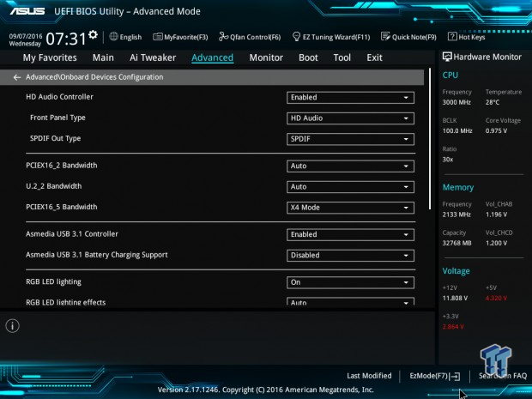Open the SPDIF Out Type dropdown
The width and height of the screenshot is (532, 399).
pos(350,139)
